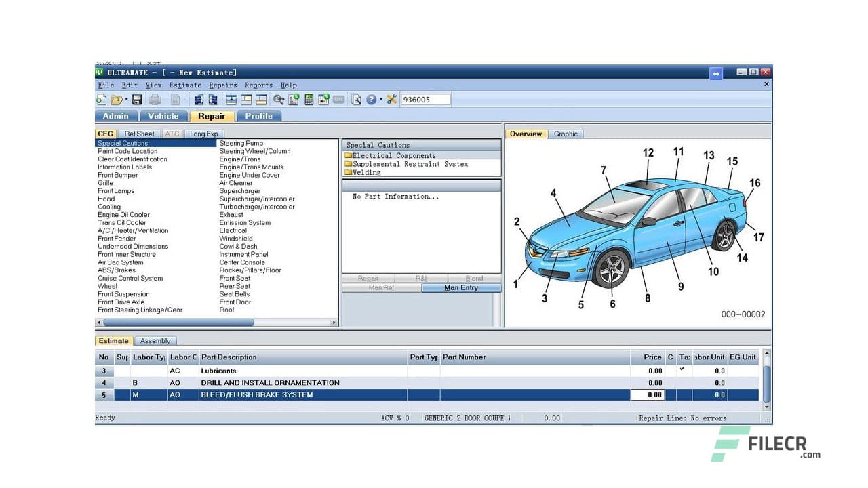This screenshot has height=488, width=868.
Task: Open the Repairs menu
Action: (x=222, y=85)
